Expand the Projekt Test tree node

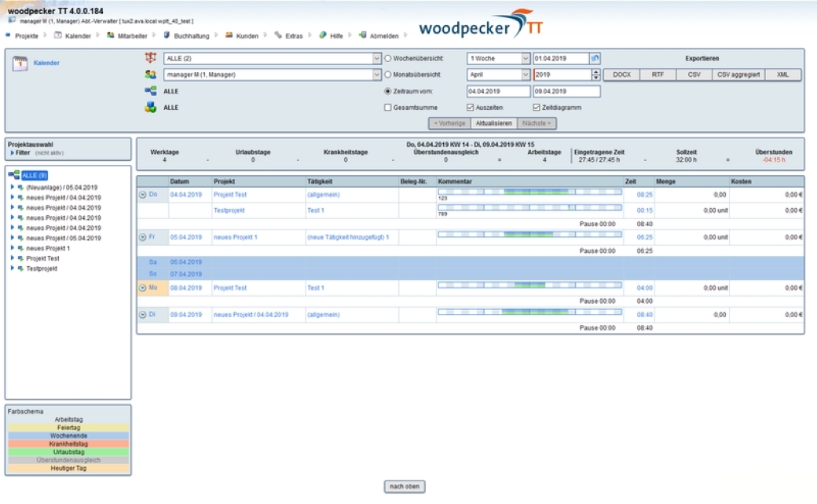pyautogui.click(x=13, y=257)
